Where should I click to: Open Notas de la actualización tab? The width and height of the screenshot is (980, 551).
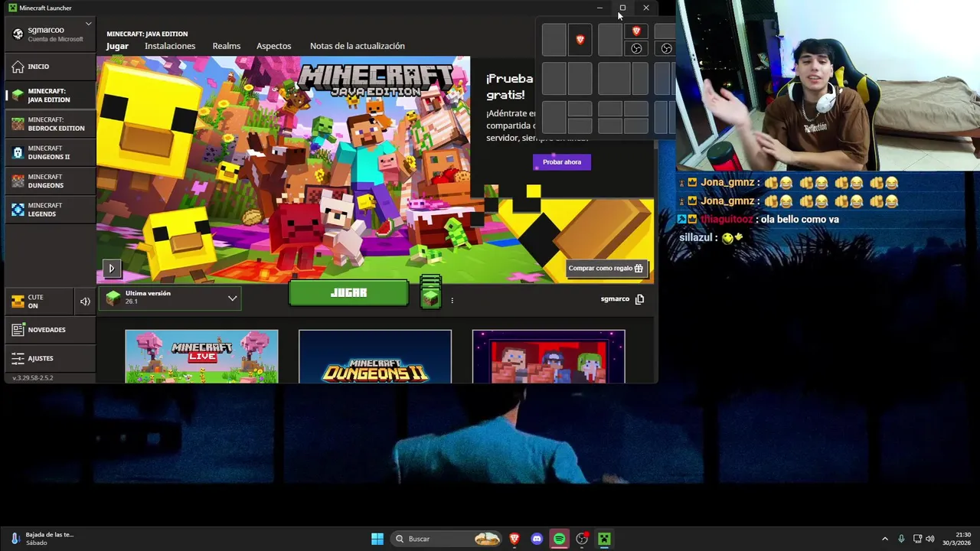point(358,46)
